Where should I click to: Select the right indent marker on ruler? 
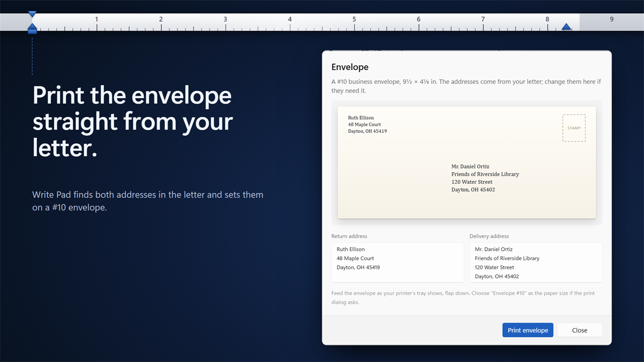[x=567, y=27]
